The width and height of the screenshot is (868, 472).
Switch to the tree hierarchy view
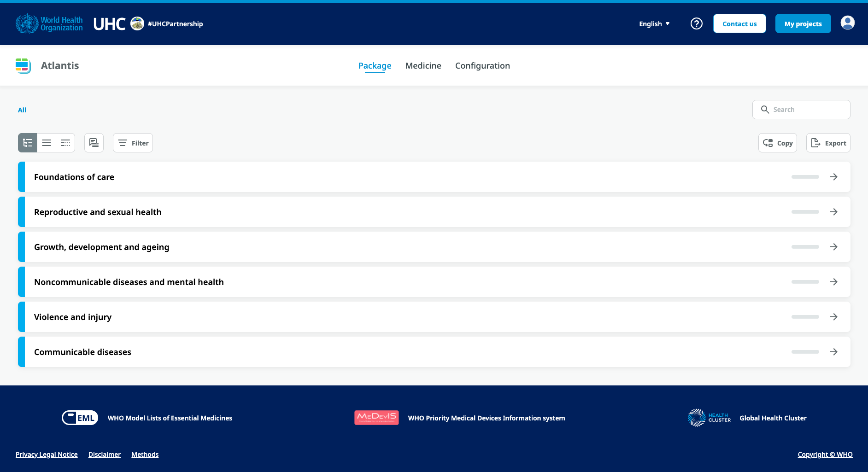tap(28, 143)
